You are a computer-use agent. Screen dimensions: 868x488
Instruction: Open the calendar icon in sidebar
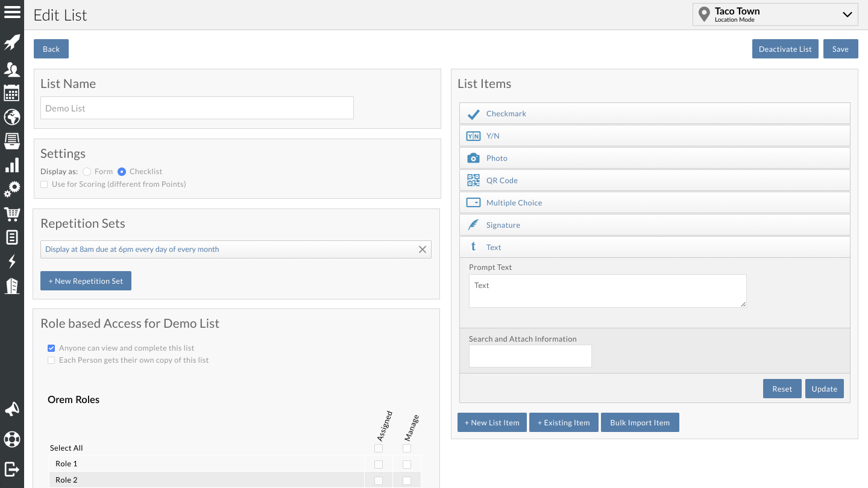[12, 93]
